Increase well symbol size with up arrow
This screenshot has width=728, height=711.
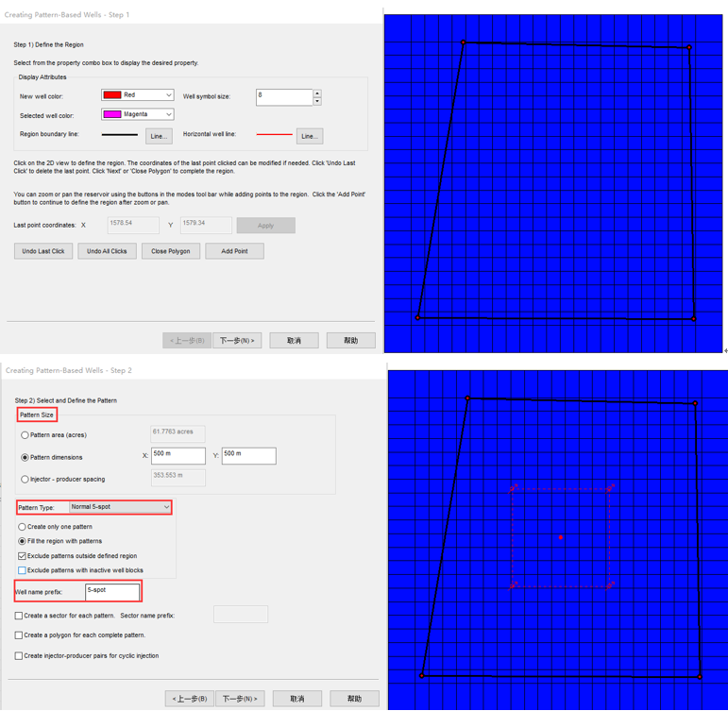[x=317, y=93]
